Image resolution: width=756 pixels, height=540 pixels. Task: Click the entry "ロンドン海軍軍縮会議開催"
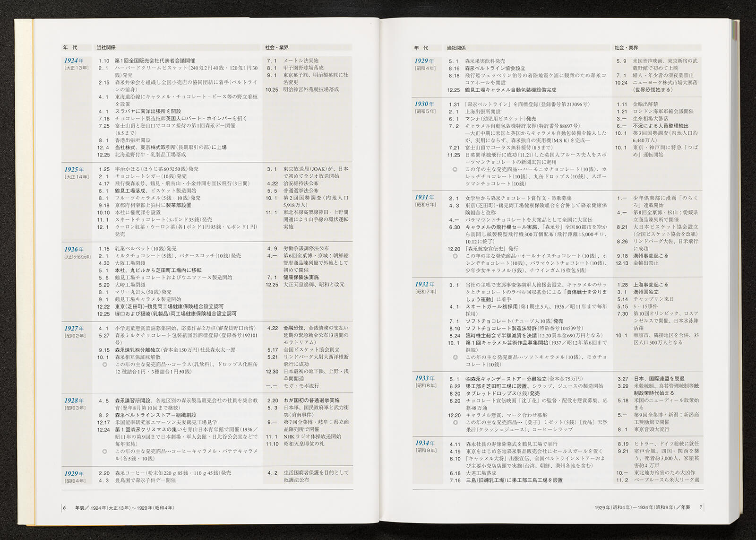(x=663, y=112)
